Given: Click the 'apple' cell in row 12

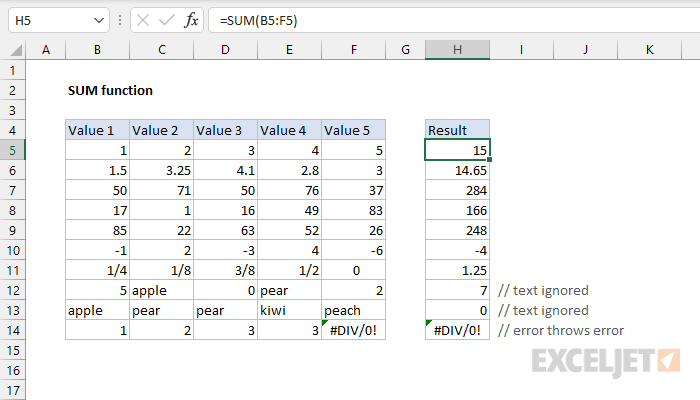Looking at the screenshot, I should (162, 291).
